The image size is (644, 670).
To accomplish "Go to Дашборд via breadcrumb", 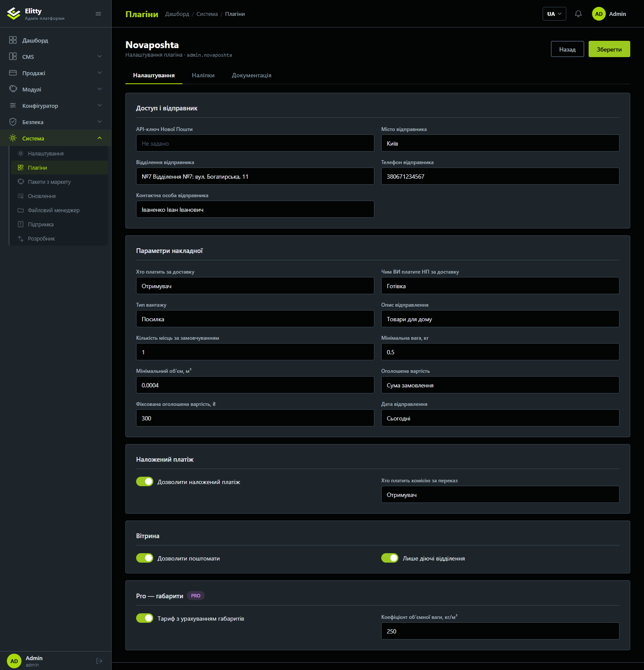I will click(177, 14).
